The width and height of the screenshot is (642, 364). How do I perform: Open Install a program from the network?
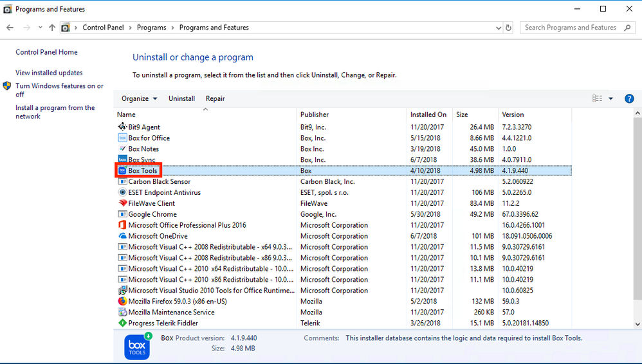[55, 112]
